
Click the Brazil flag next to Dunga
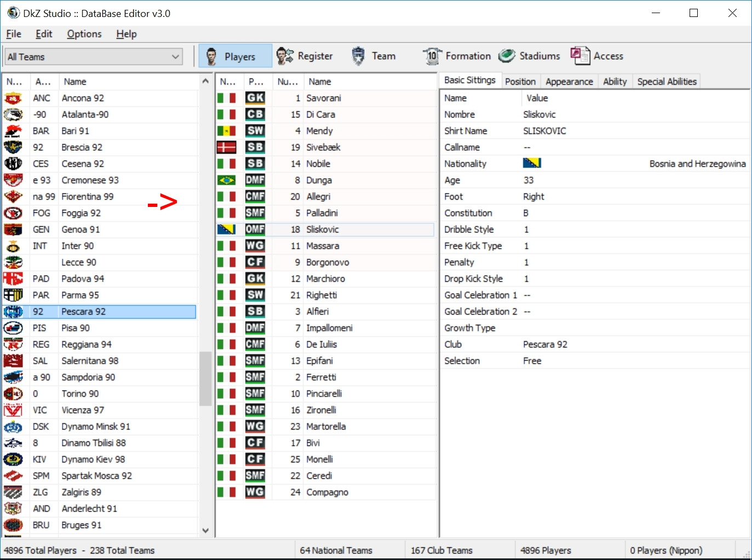tap(226, 180)
